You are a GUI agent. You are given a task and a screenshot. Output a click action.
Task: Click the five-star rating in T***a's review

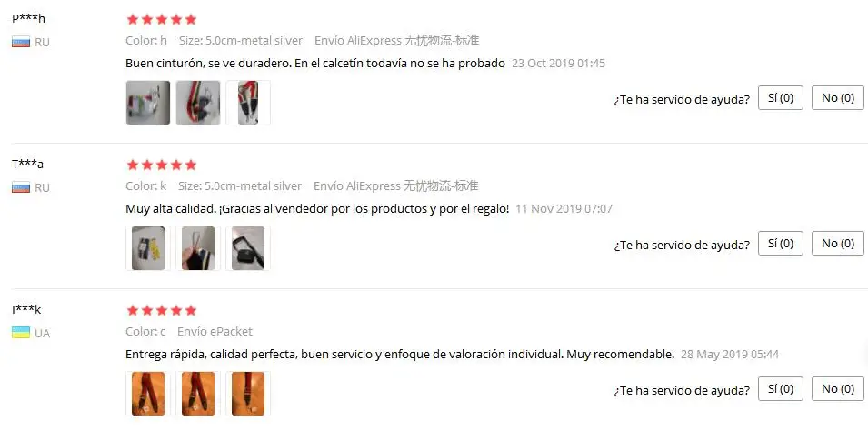(162, 165)
